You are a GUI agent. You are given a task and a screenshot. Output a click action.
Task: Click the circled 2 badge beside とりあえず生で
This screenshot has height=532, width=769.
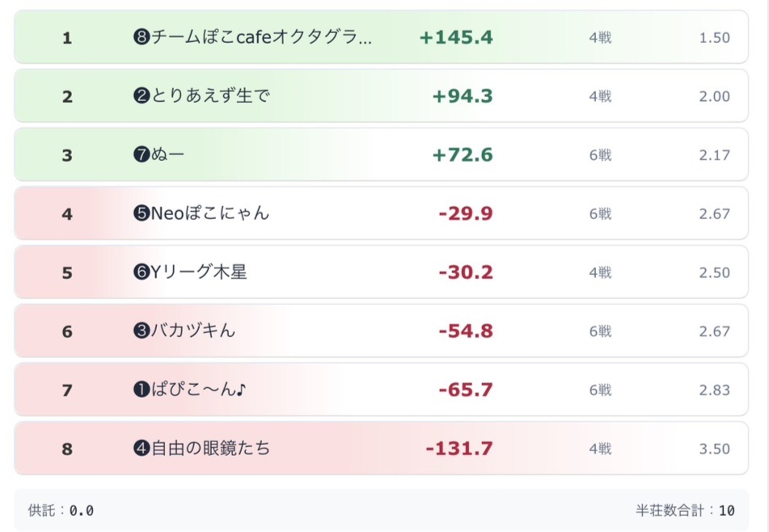tap(142, 96)
